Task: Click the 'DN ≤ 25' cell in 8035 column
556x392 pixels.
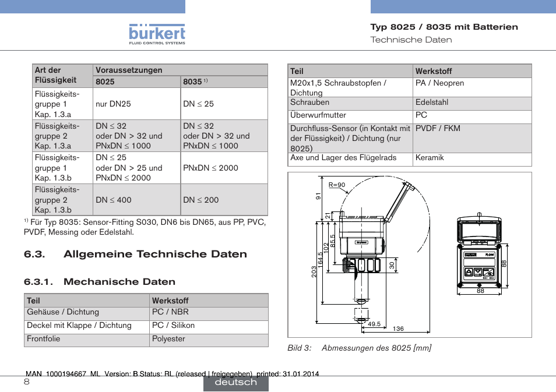Action: (224, 104)
